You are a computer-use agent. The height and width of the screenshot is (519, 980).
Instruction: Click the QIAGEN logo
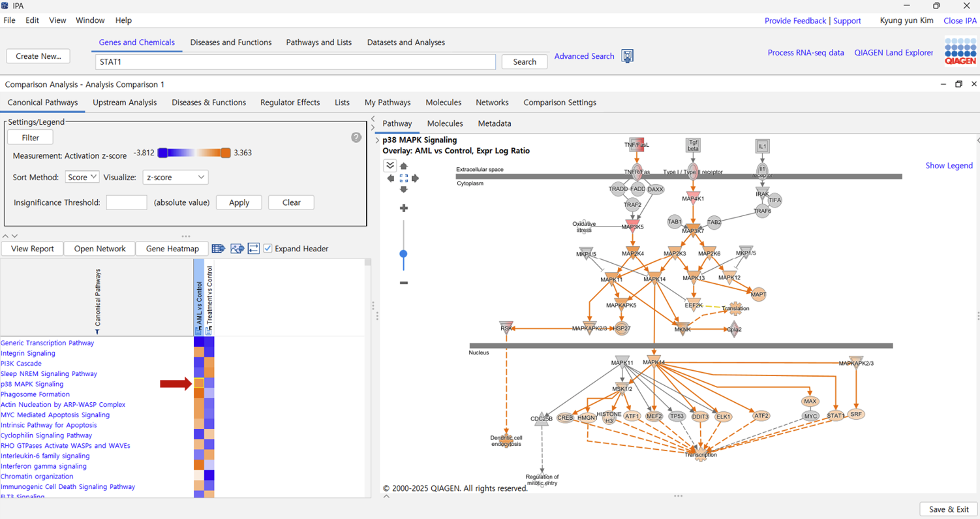pos(960,51)
